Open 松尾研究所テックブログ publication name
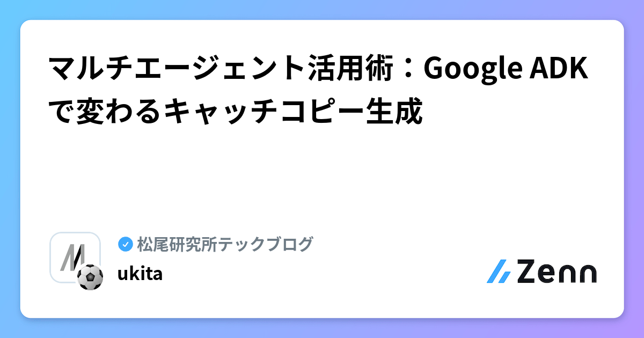The image size is (644, 338). point(225,244)
